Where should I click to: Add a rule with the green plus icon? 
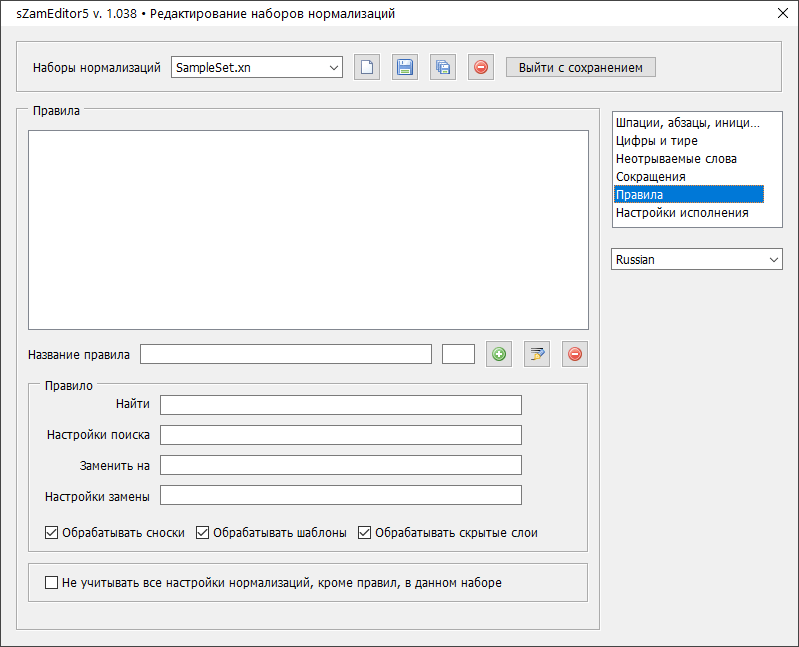point(499,354)
